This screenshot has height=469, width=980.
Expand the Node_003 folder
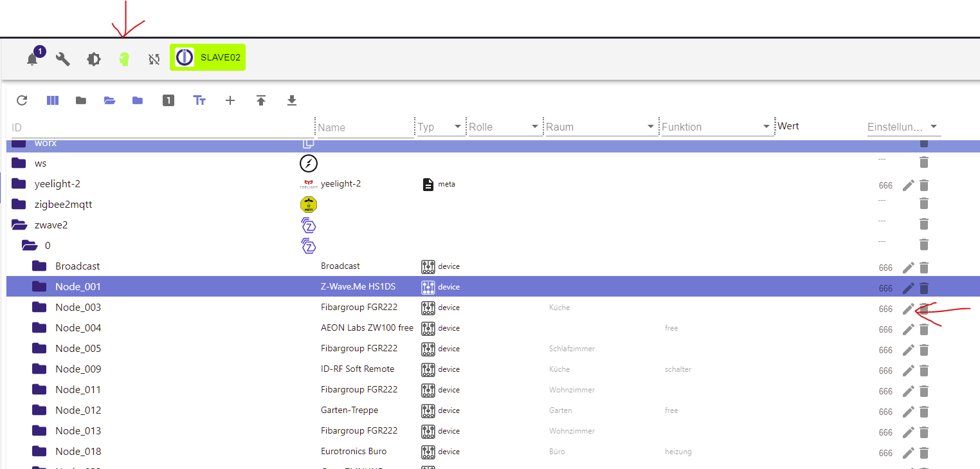point(40,308)
